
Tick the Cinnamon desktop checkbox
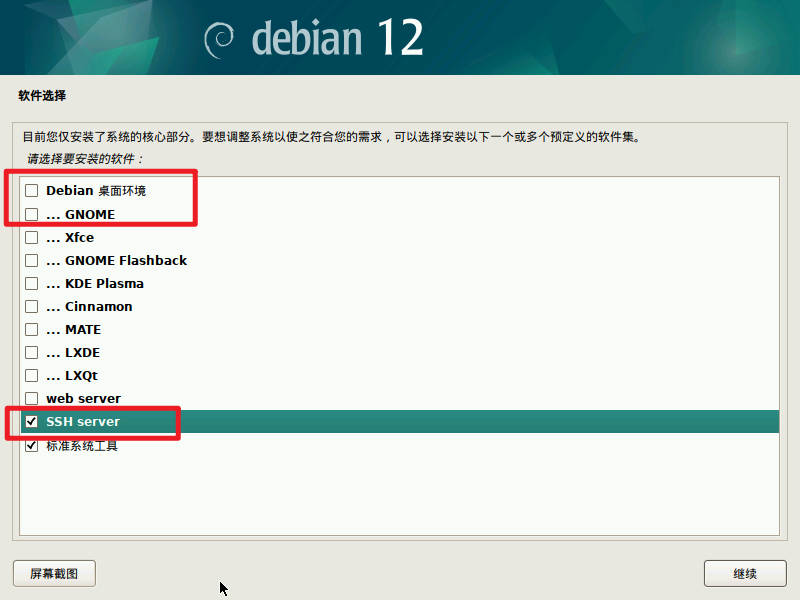point(32,306)
